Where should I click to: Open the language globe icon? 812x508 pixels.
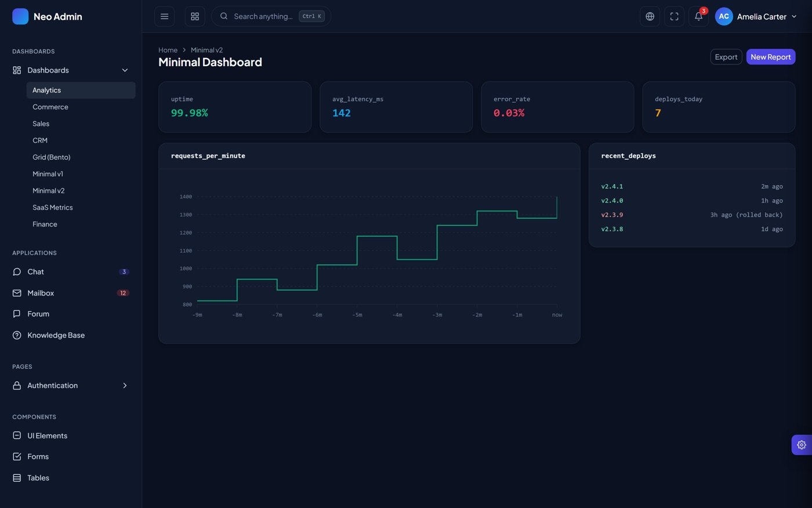(650, 16)
